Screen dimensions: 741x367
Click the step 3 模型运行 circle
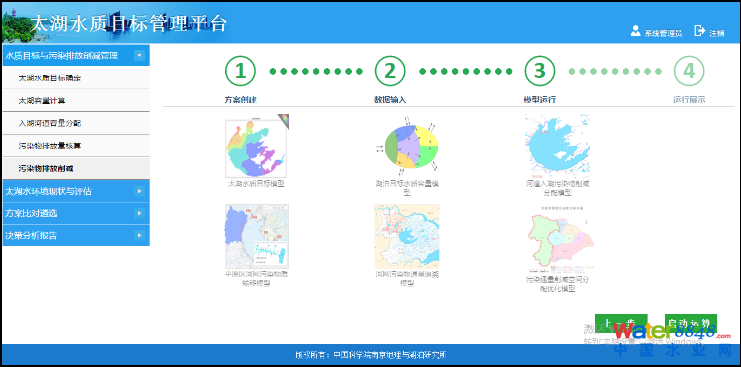click(540, 71)
